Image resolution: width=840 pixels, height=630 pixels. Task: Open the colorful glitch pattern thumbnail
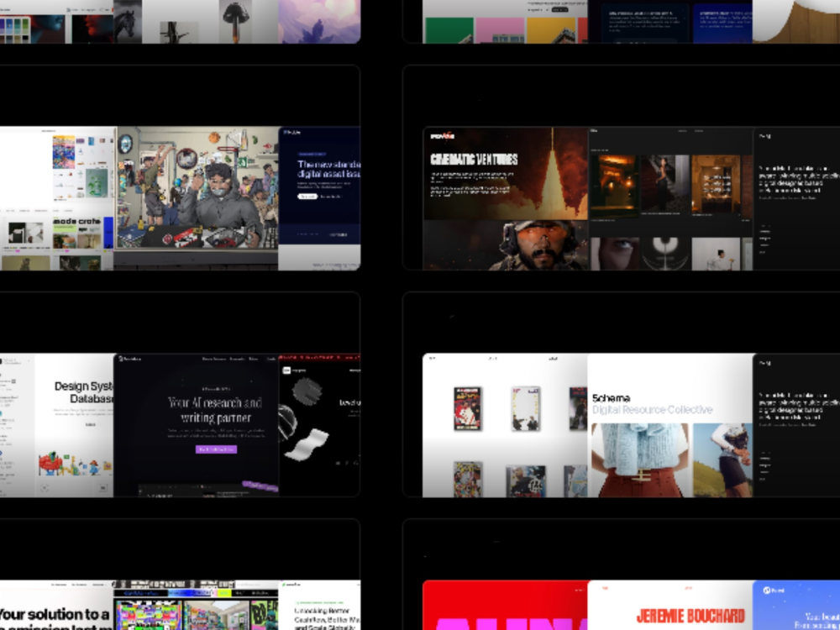[x=196, y=605]
